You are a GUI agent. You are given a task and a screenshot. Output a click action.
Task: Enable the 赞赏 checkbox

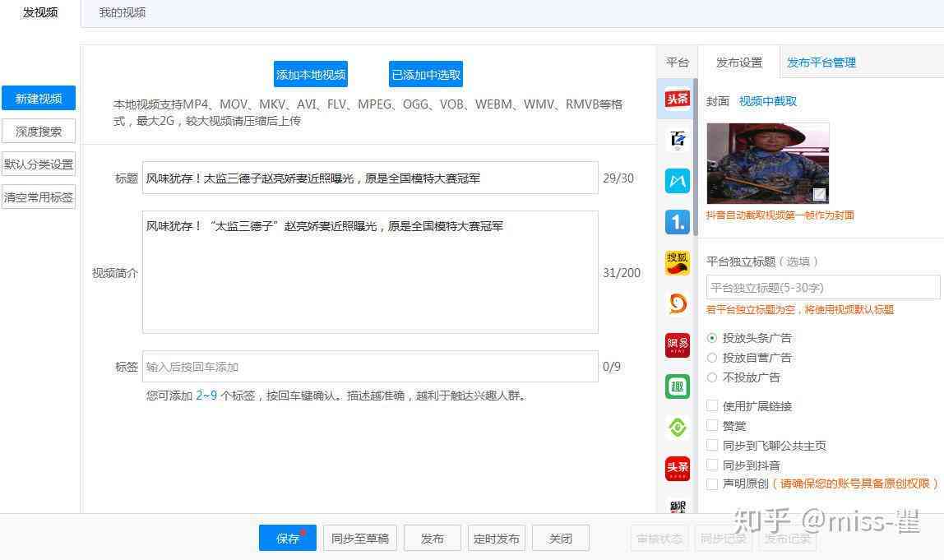(712, 425)
